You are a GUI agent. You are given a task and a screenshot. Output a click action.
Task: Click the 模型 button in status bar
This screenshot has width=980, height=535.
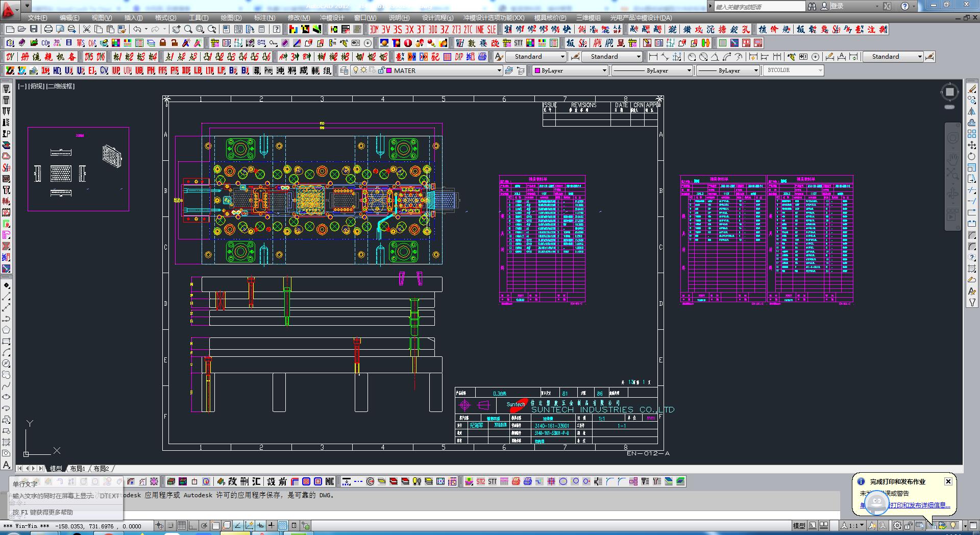tap(799, 525)
